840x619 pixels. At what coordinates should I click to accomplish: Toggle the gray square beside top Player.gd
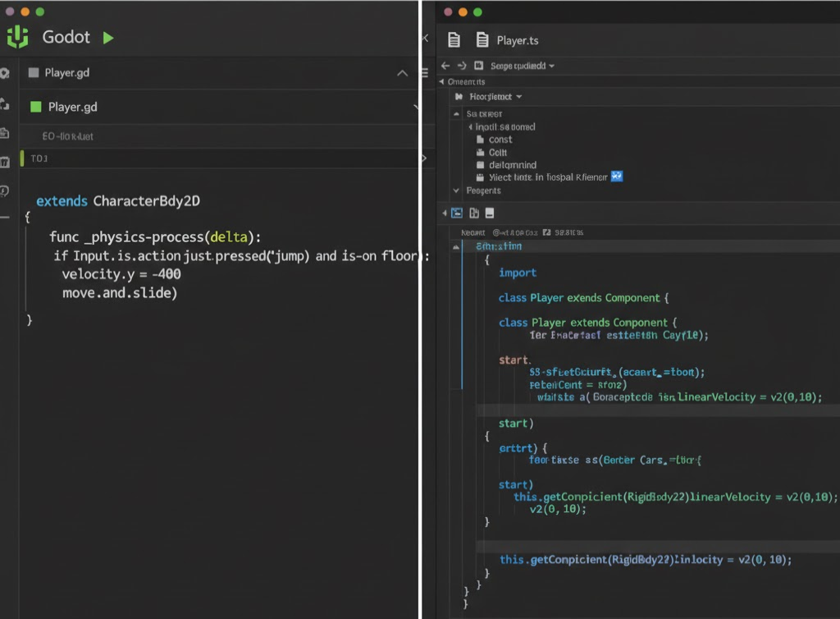click(34, 73)
